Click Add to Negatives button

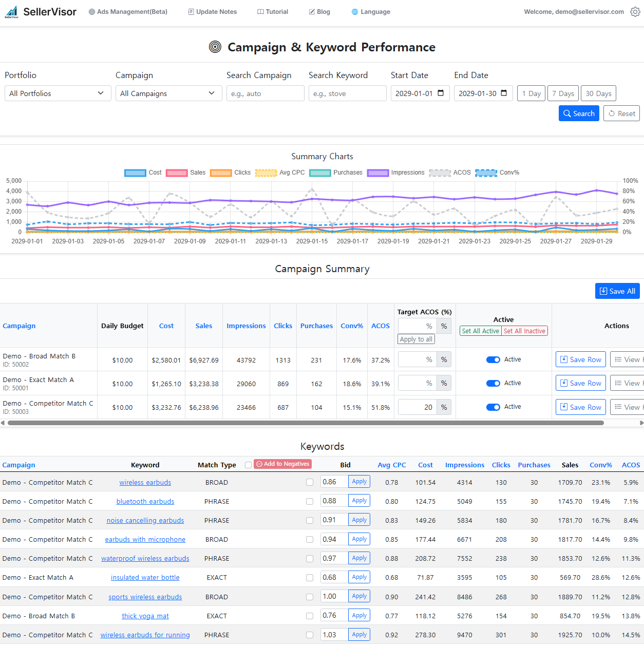point(283,464)
